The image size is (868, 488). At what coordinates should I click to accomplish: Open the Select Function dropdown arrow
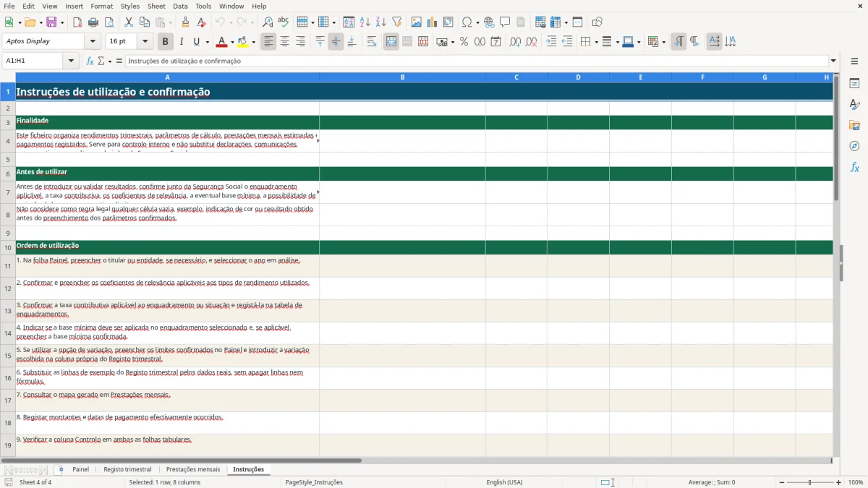pyautogui.click(x=110, y=61)
